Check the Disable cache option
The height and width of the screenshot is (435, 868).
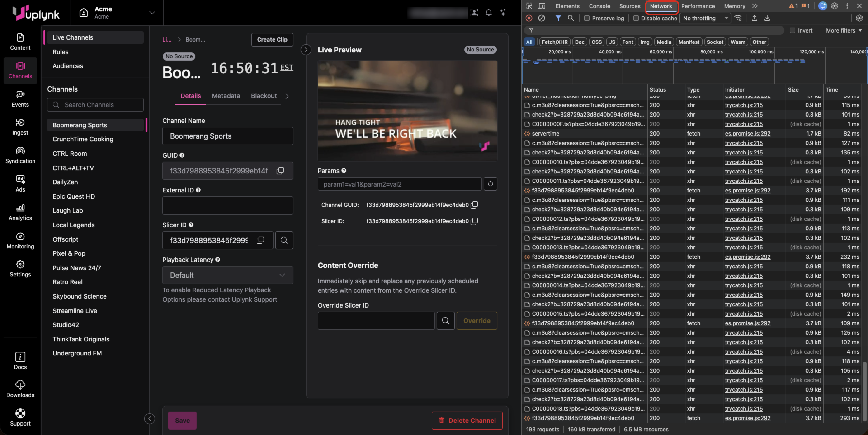point(636,18)
